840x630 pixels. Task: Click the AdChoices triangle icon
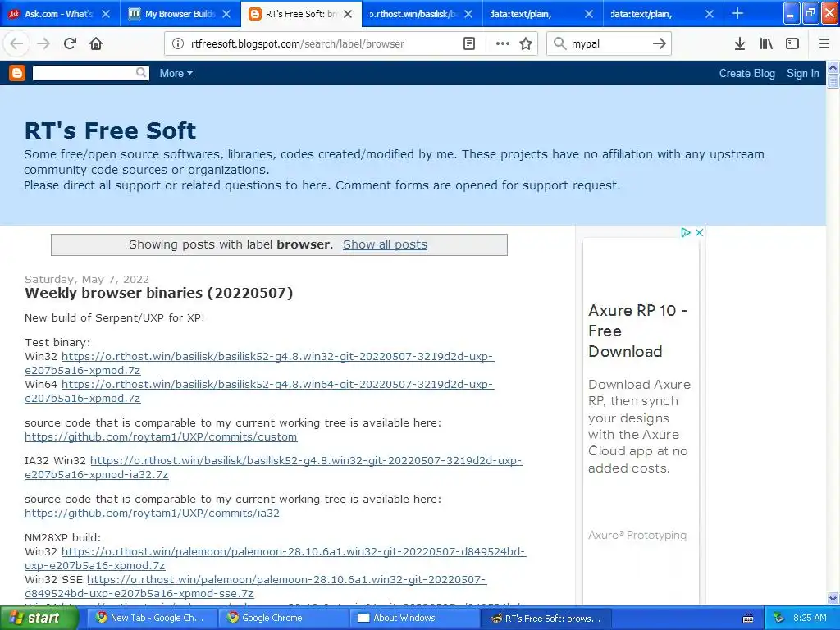[685, 232]
